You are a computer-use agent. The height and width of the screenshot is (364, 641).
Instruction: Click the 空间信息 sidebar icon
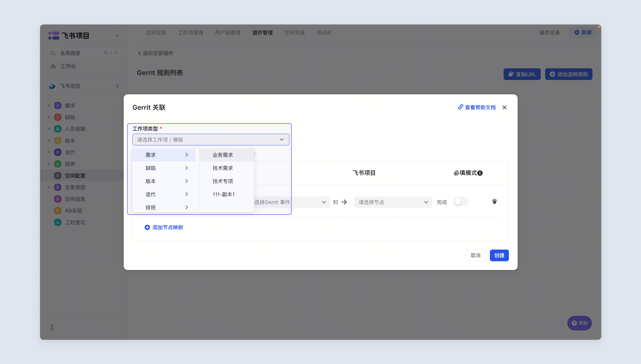(x=58, y=199)
